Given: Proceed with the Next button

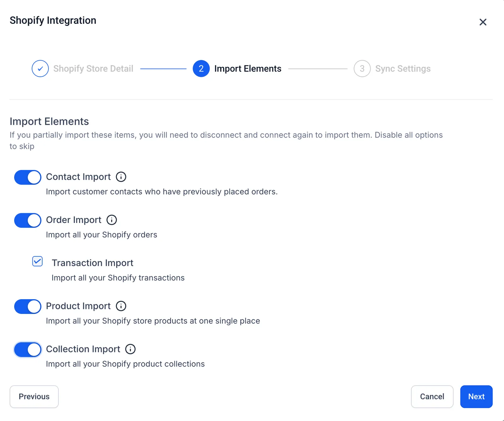Looking at the screenshot, I should tap(476, 397).
